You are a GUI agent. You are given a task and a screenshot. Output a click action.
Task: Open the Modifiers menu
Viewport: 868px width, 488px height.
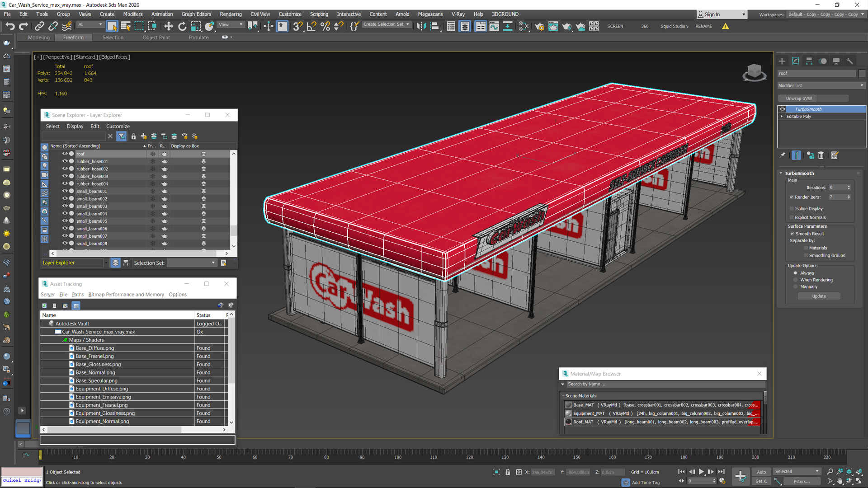132,14
